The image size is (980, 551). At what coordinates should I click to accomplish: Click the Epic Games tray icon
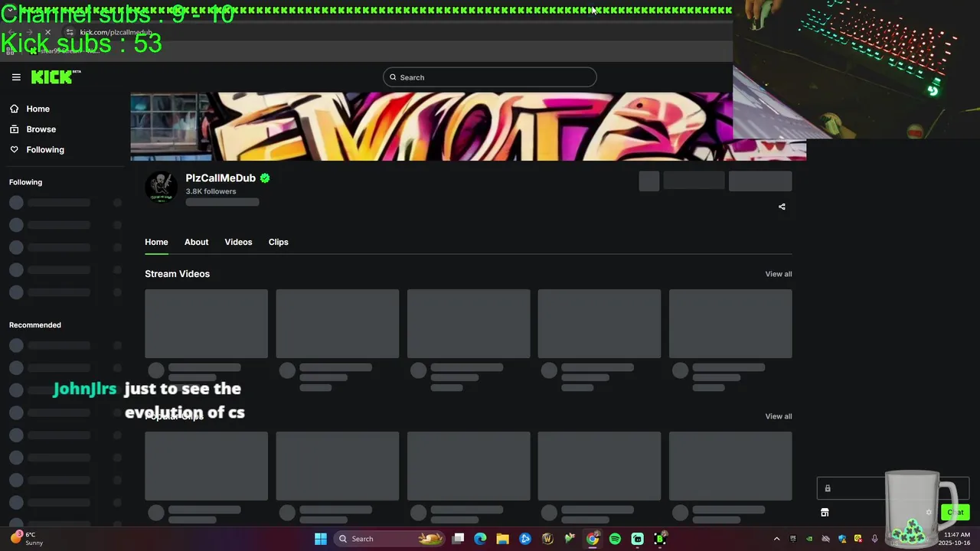click(x=792, y=539)
